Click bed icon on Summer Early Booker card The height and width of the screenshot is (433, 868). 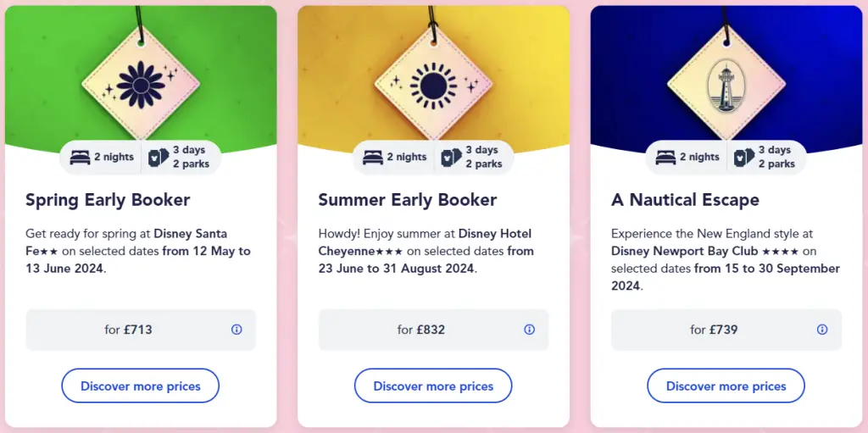(x=373, y=158)
